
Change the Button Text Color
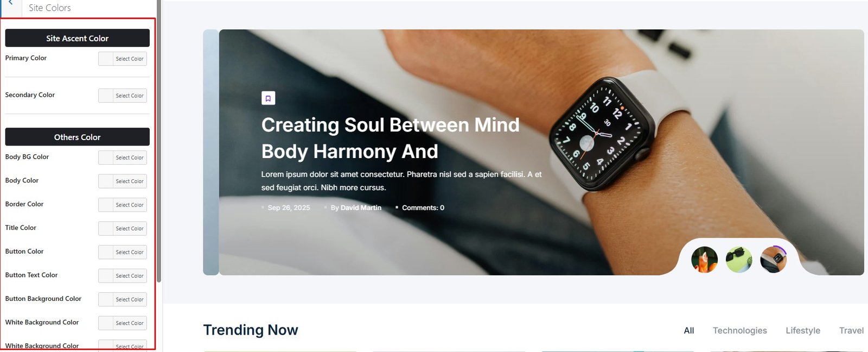pos(123,276)
